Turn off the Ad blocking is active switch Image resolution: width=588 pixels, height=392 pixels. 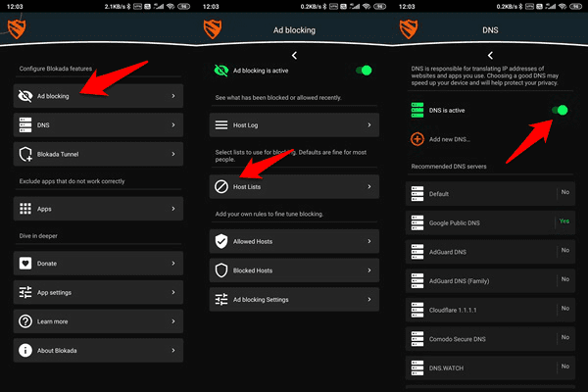point(364,71)
